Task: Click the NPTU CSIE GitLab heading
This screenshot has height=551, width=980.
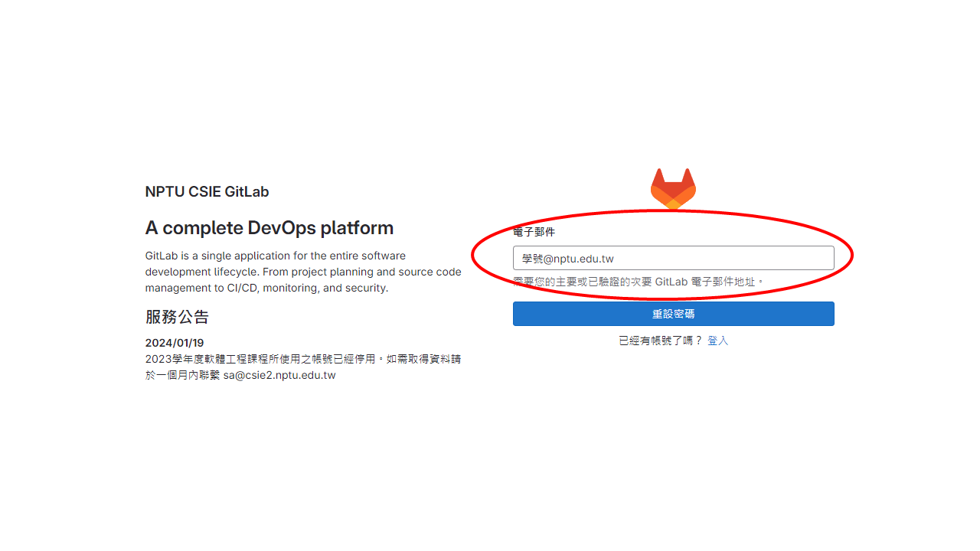Action: [x=207, y=191]
